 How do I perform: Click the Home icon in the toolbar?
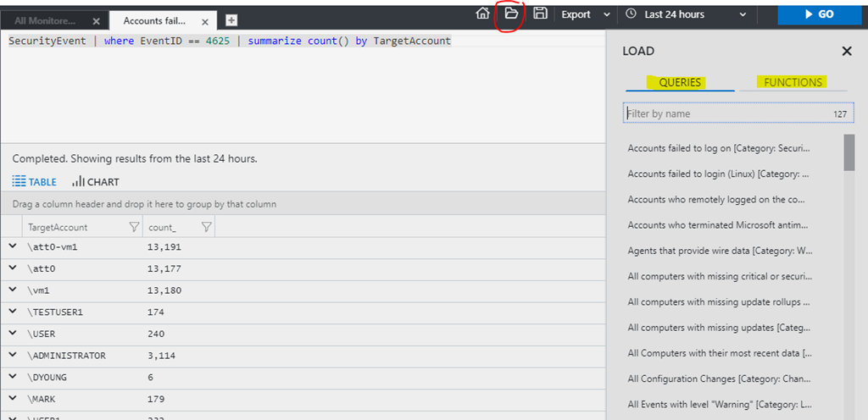482,14
